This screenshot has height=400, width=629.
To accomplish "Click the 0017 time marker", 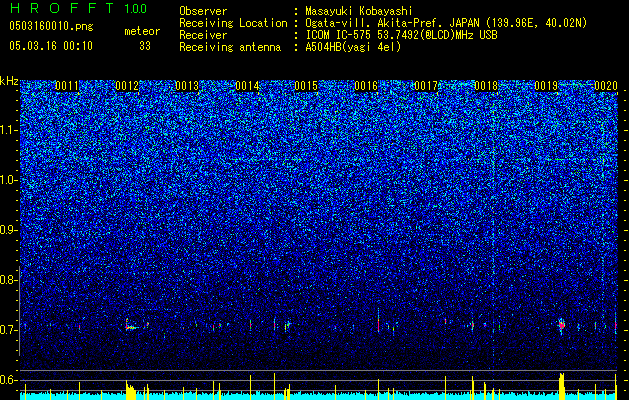I will point(426,86).
